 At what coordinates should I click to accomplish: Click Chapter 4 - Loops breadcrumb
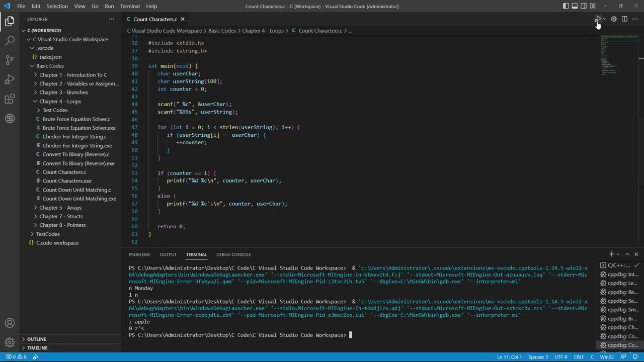[x=263, y=31]
